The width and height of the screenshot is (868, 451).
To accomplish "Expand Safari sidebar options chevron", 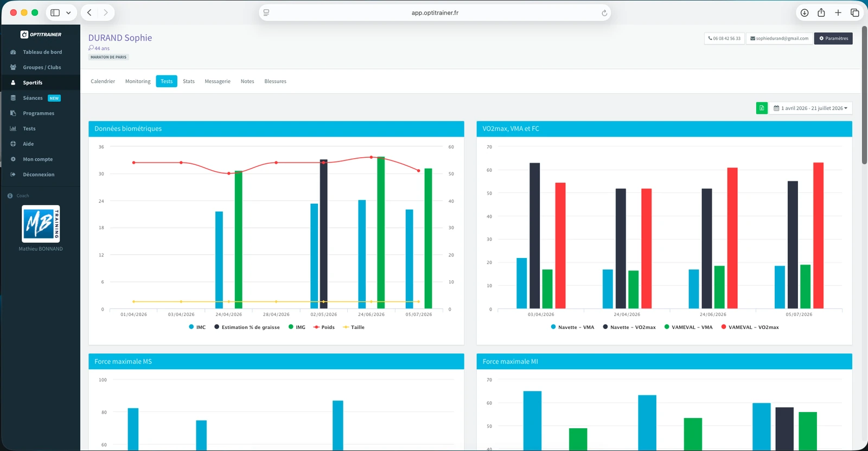I will (68, 12).
